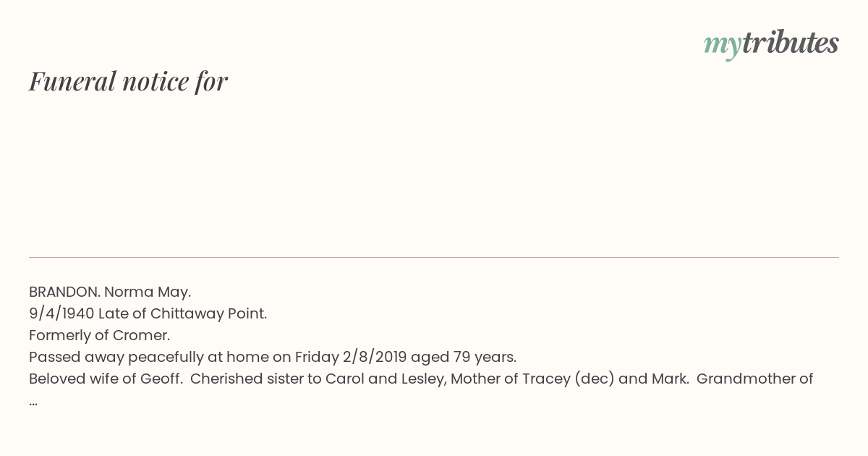Screen dimensions: 868x456
Task: Select the name "BRANDON. Norma May."
Action: coord(110,292)
